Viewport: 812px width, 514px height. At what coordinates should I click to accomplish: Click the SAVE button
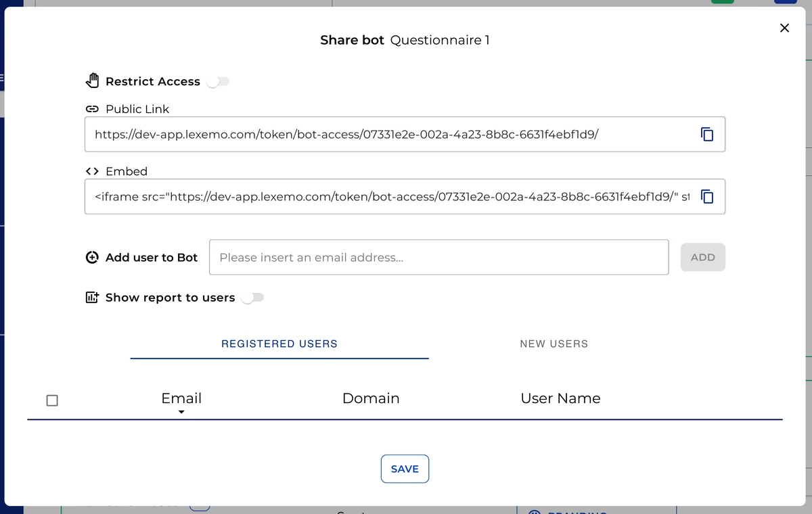[405, 469]
